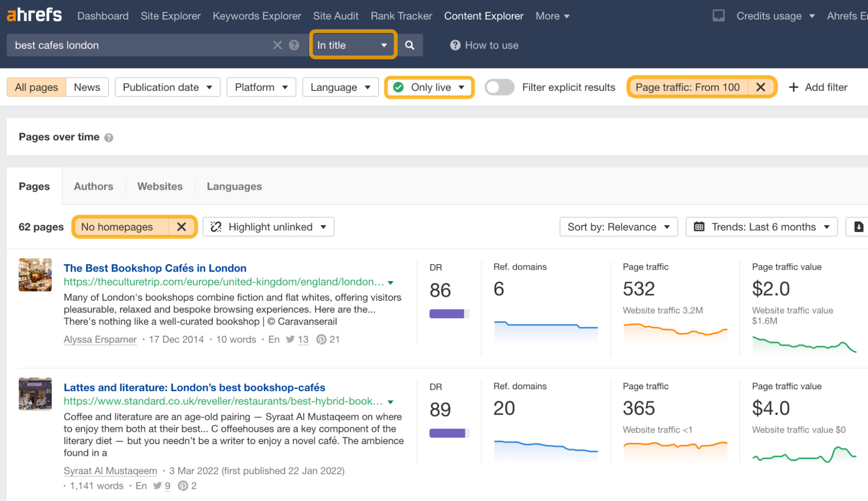The height and width of the screenshot is (501, 868).
Task: Remove the Page traffic filter
Action: 761,87
